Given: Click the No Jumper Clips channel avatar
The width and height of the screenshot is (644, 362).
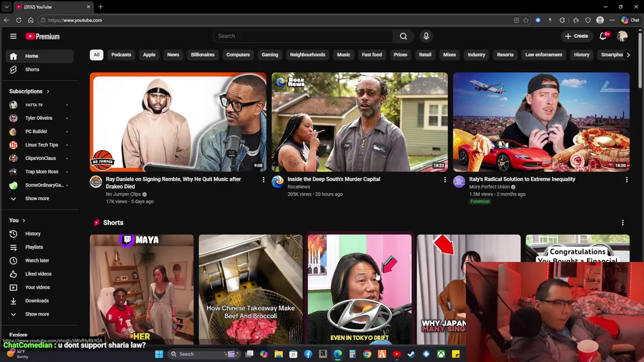Looking at the screenshot, I should pos(96,182).
